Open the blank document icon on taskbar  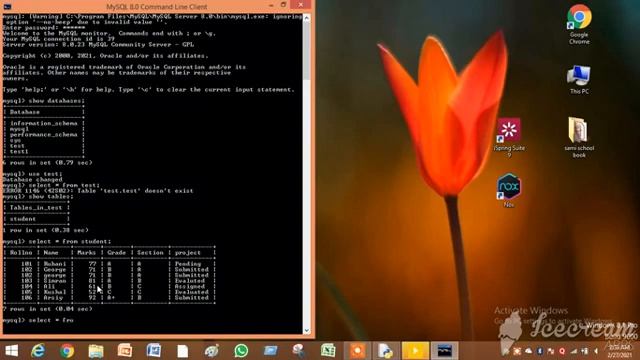[x=182, y=351]
